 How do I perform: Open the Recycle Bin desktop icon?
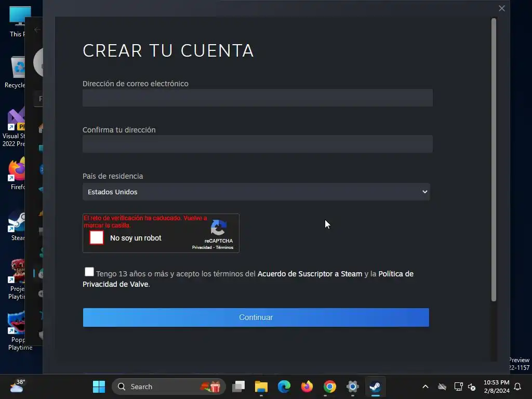(16, 72)
